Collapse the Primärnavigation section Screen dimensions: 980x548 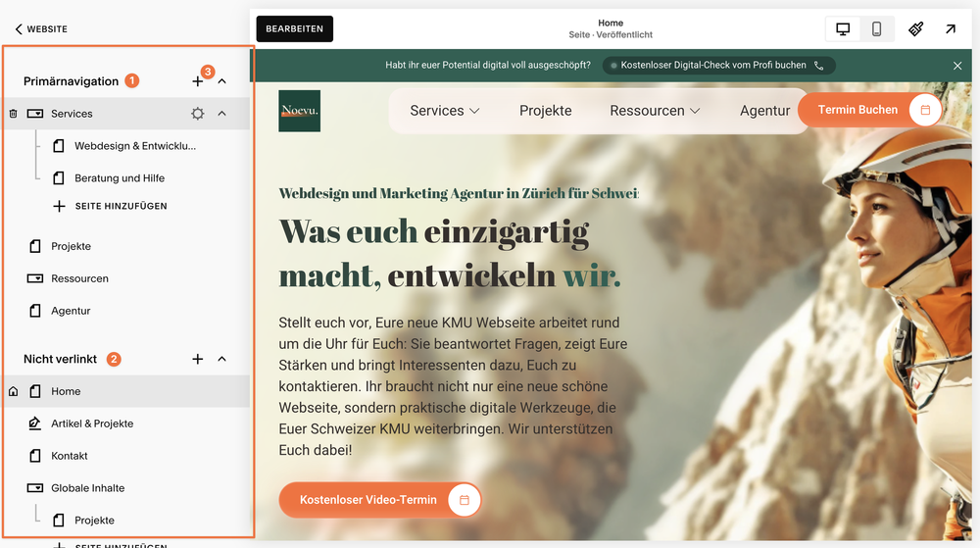(221, 81)
